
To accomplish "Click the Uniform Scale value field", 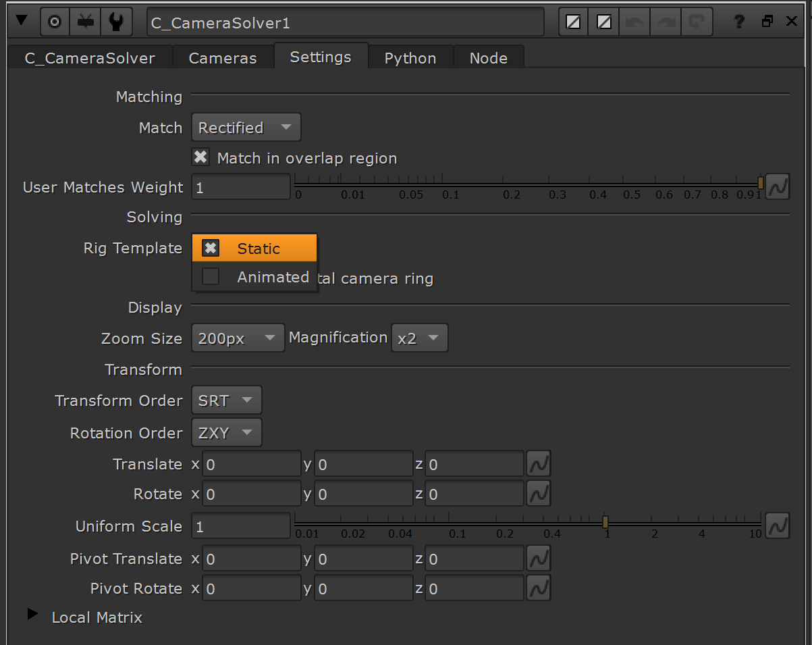I will tap(241, 526).
